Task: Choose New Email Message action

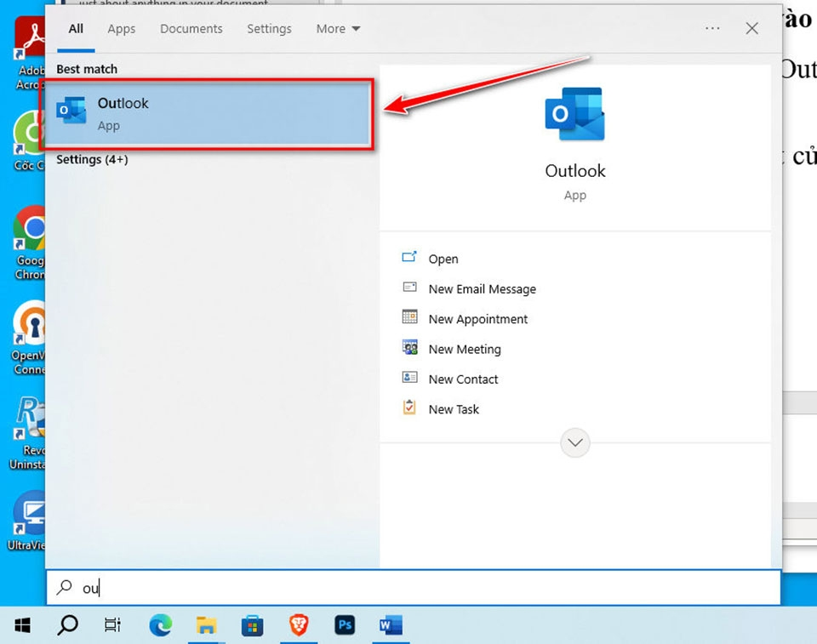Action: coord(482,289)
